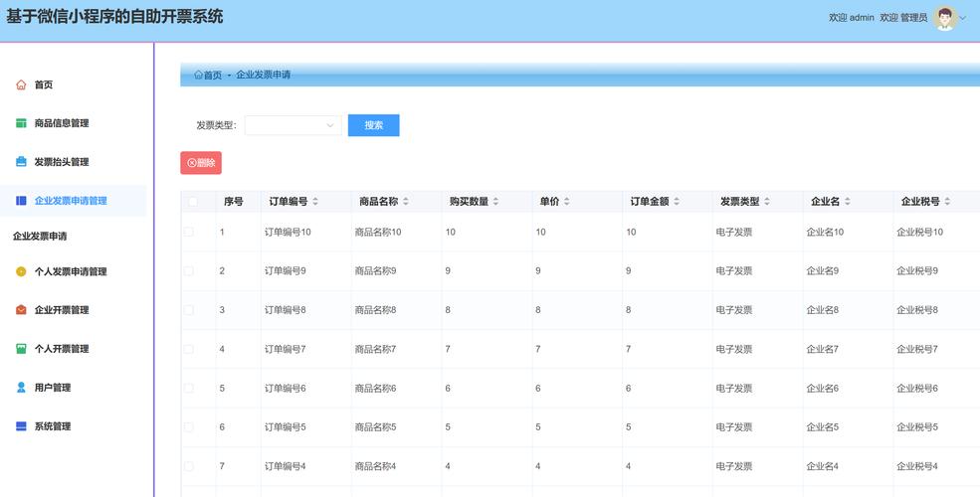Click the 企业开票管理 orange icon

point(21,310)
